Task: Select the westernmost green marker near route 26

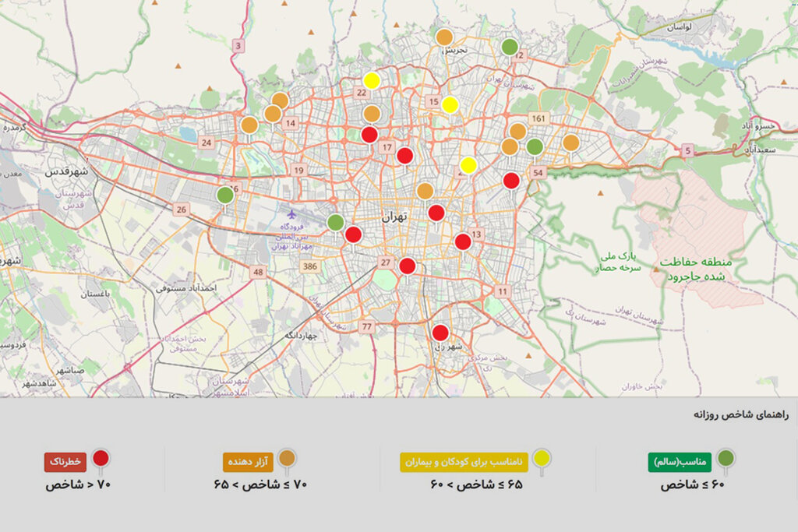Action: point(224,195)
